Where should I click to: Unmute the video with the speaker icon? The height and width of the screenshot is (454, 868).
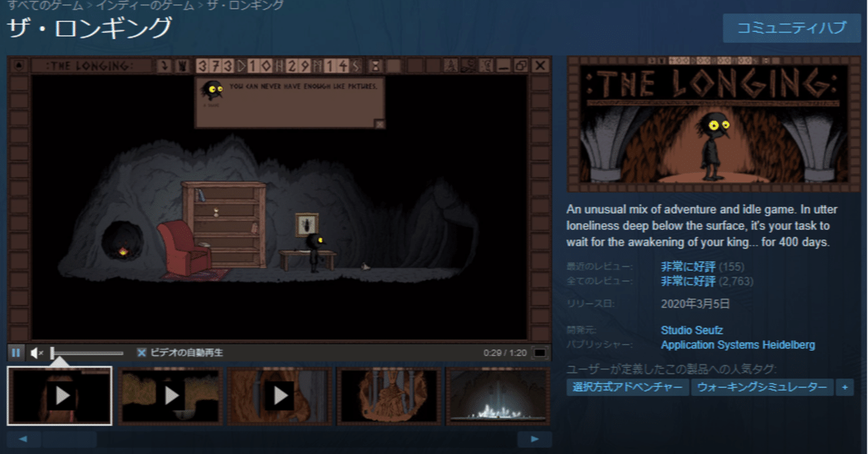click(37, 353)
